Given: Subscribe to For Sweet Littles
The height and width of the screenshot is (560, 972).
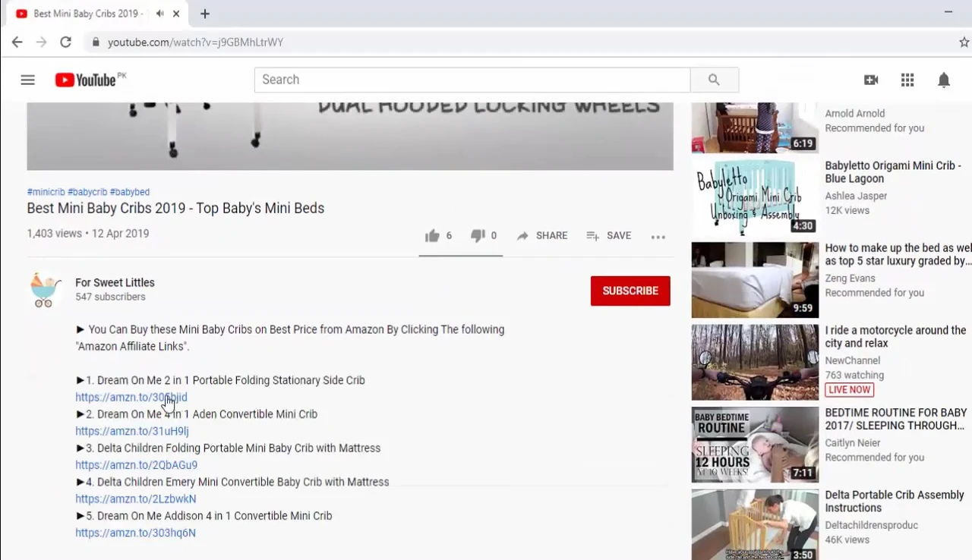Looking at the screenshot, I should 630,291.
